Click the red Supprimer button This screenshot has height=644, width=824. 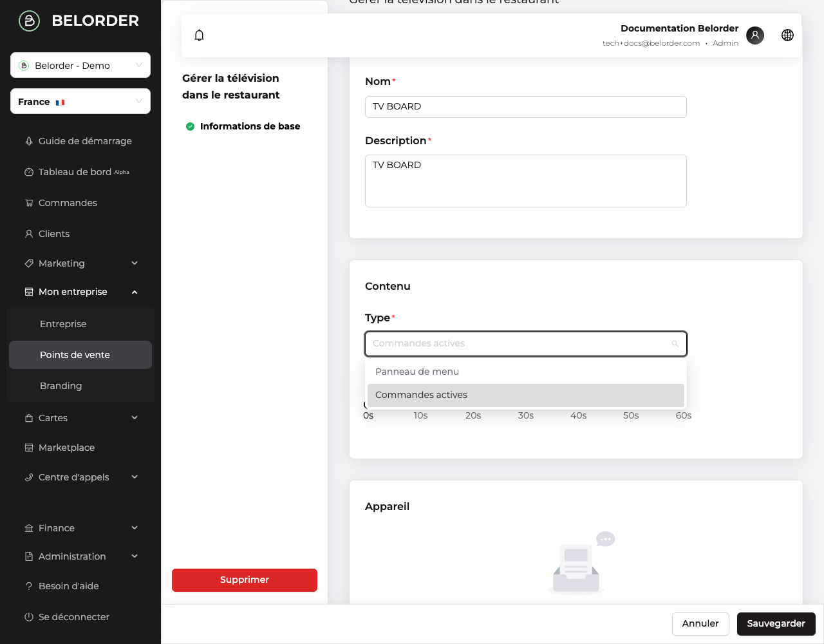click(x=245, y=580)
